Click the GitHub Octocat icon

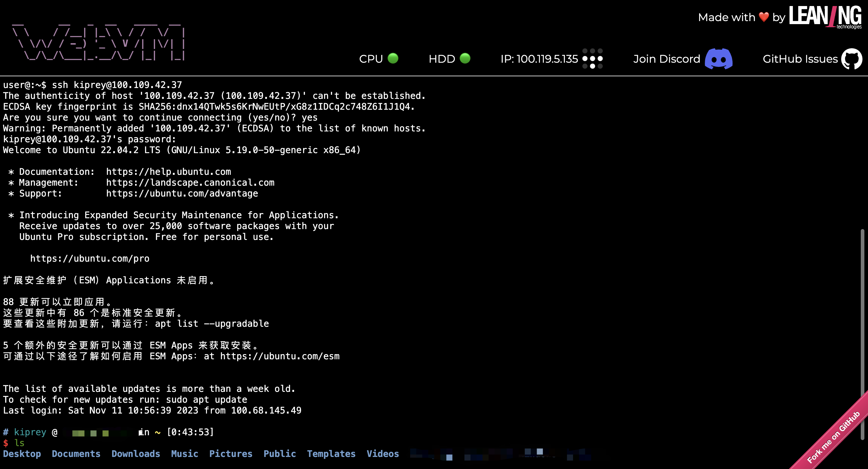851,59
